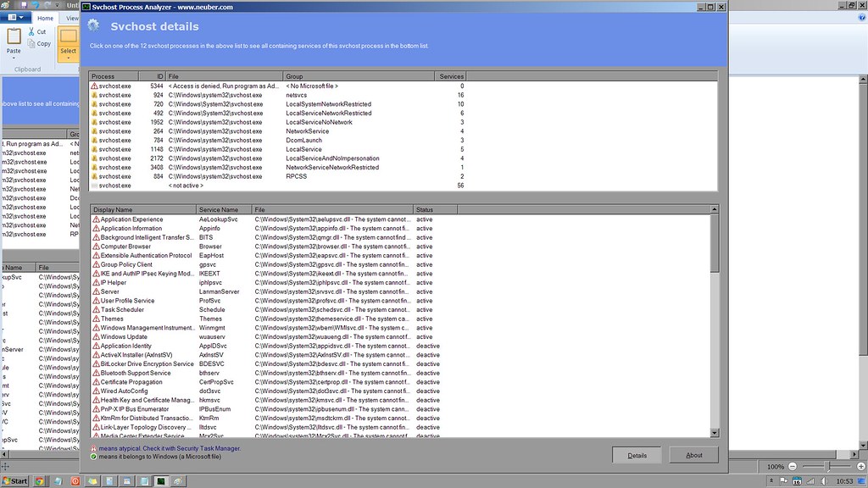Click the Svchost details gear icon
The height and width of the screenshot is (488, 868).
93,25
